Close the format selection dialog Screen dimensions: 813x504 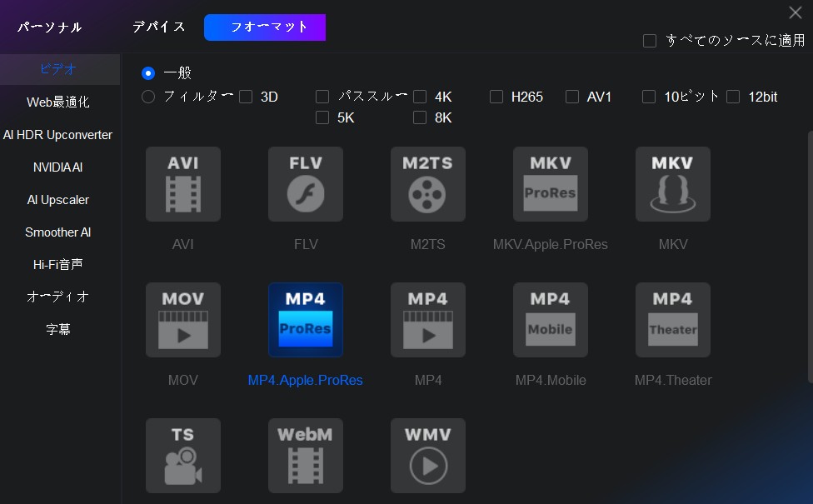point(795,12)
